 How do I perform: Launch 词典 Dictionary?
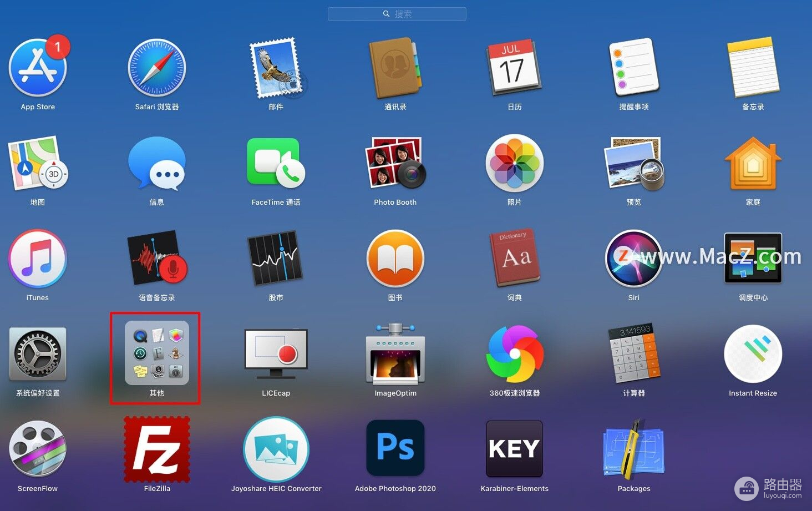(x=515, y=259)
